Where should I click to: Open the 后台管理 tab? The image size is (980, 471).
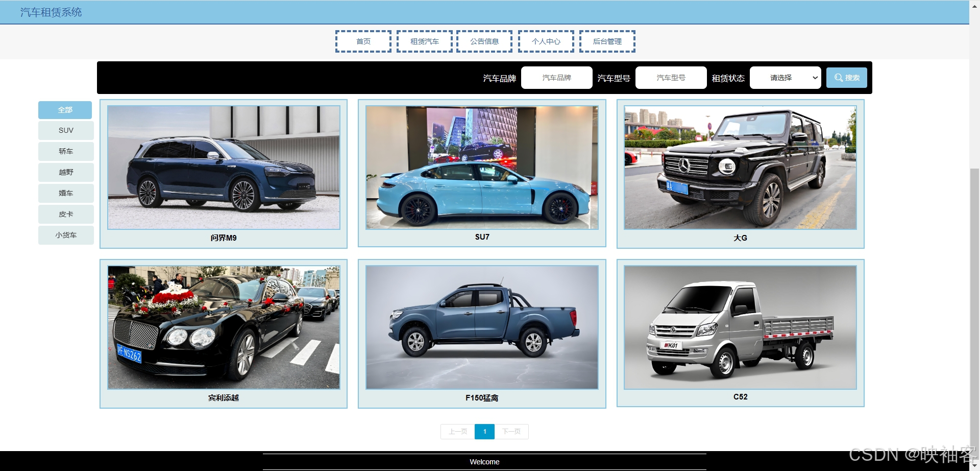pos(607,41)
